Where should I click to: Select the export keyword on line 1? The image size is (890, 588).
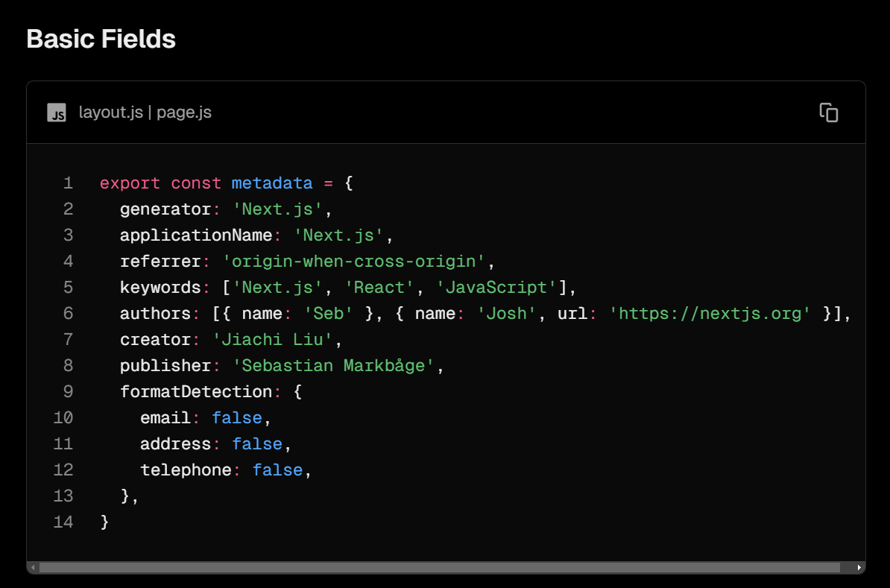pos(130,183)
